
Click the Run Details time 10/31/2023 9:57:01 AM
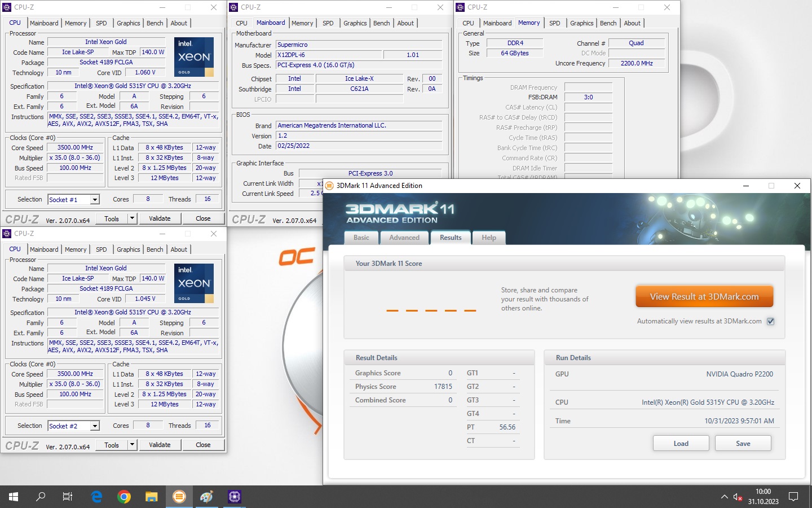(739, 421)
